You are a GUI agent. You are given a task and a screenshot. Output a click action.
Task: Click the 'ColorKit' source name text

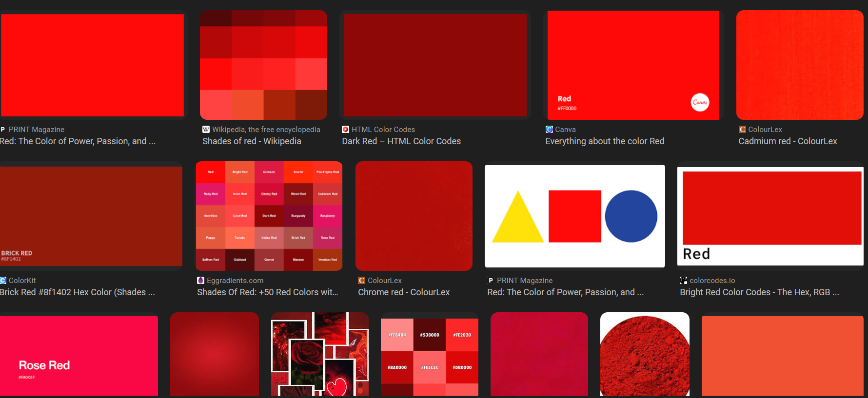tap(22, 281)
